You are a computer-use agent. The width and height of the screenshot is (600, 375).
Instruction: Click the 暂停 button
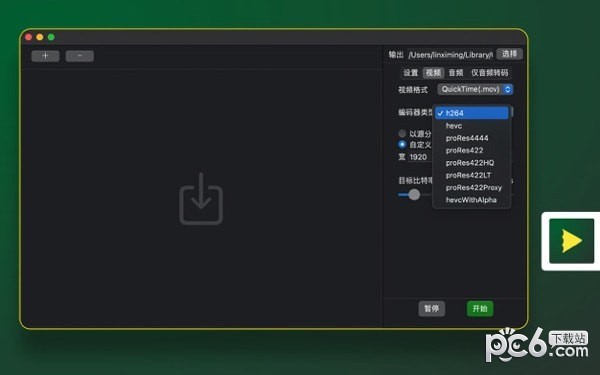432,308
